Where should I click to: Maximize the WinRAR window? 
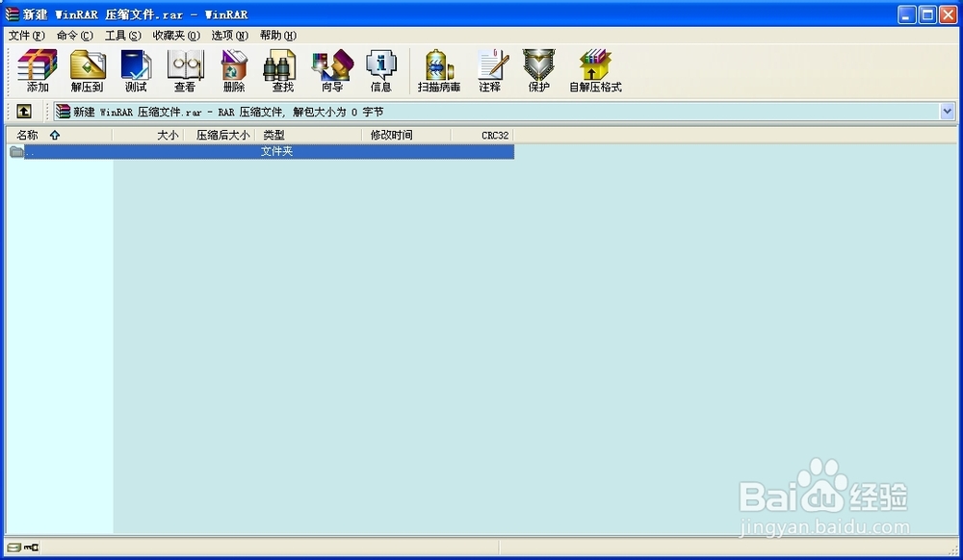(x=927, y=14)
